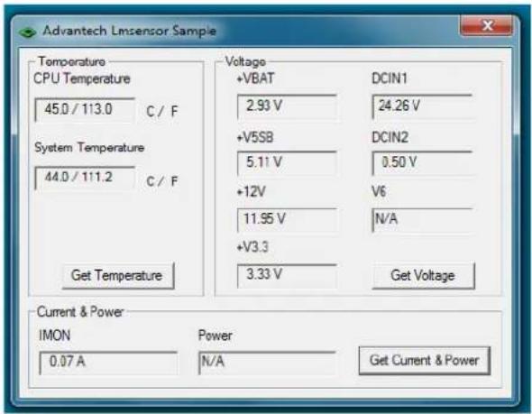Click the IMON label

pyautogui.click(x=55, y=336)
